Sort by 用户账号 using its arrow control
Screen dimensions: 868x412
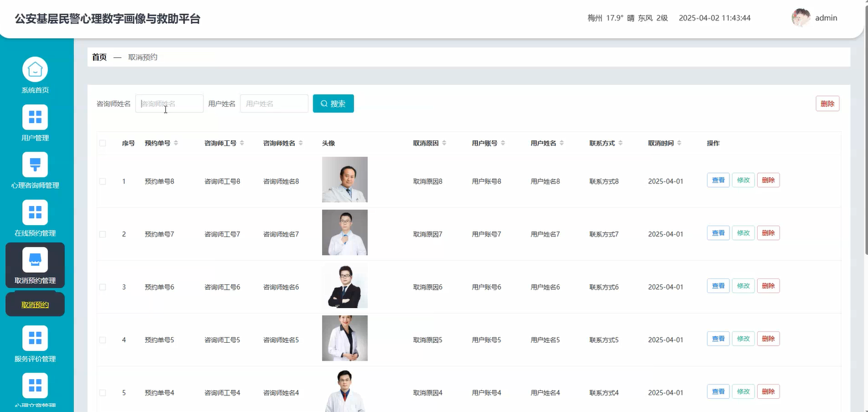click(502, 143)
